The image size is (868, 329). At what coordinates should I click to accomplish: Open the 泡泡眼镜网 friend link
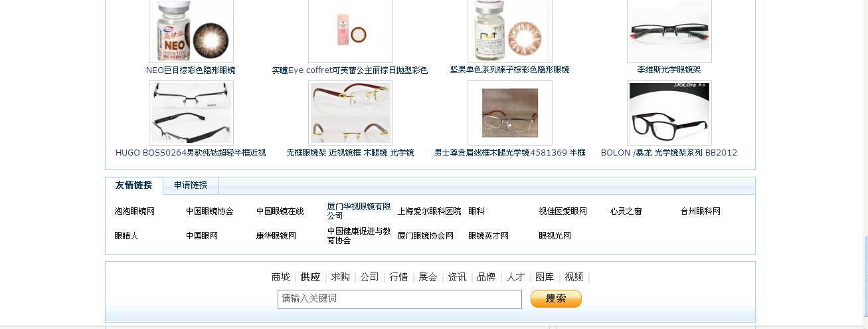135,211
